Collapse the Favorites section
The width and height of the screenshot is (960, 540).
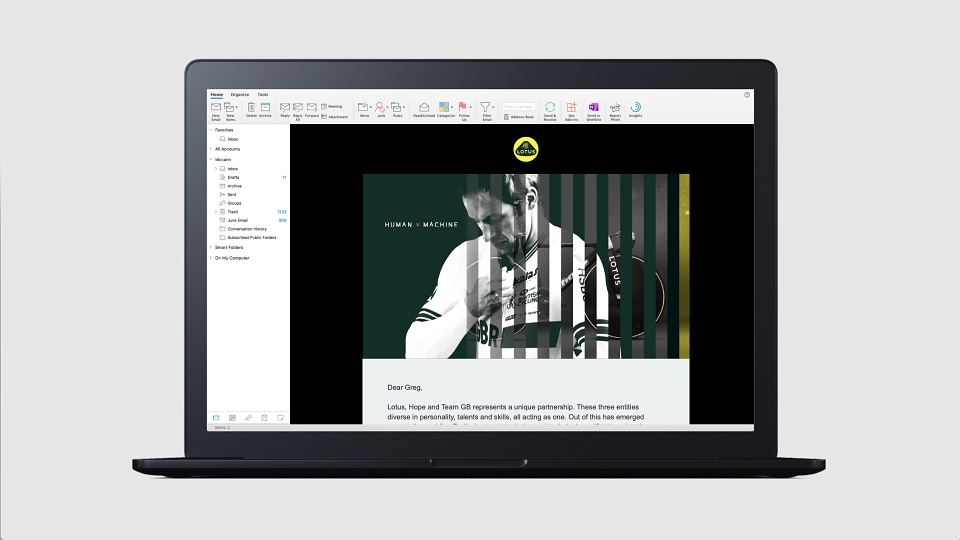(211, 130)
